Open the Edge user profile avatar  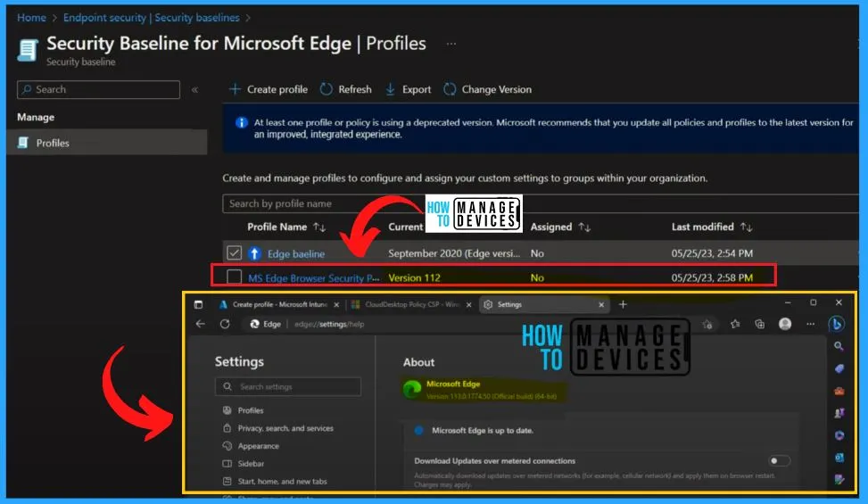[x=785, y=324]
